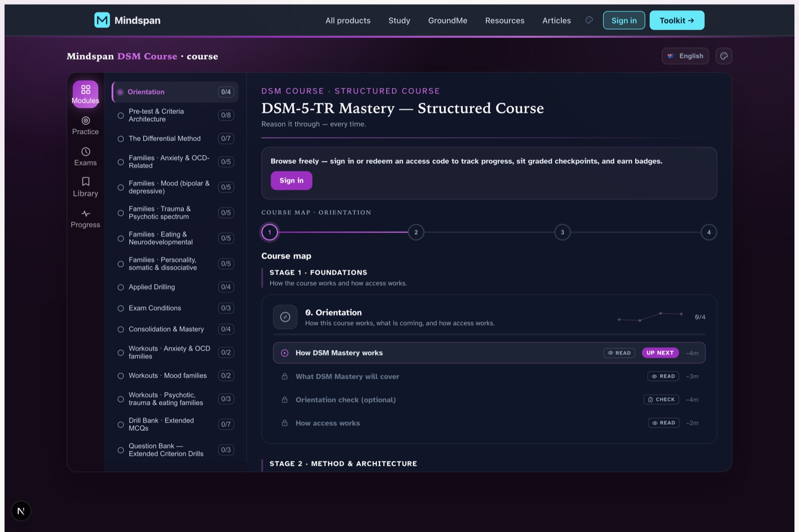Open the All products menu
The width and height of the screenshot is (799, 532).
(348, 20)
